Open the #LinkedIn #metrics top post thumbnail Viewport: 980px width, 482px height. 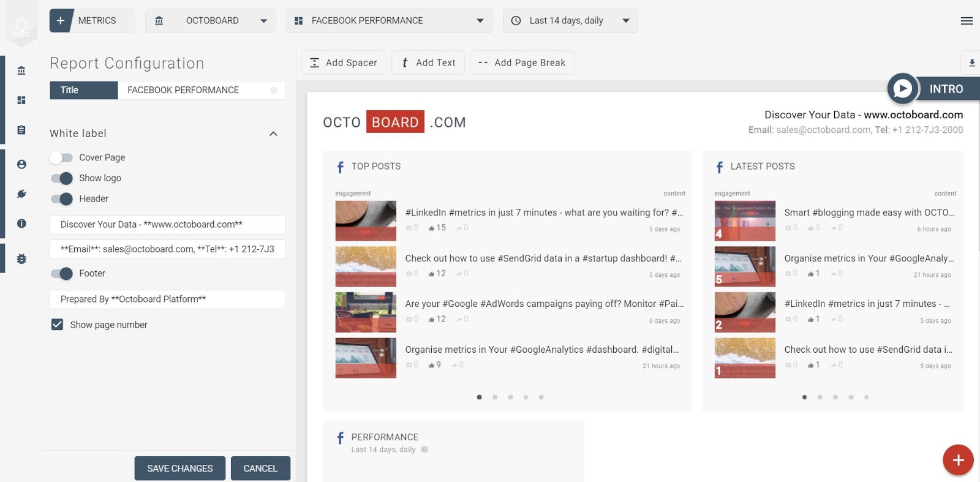(366, 221)
